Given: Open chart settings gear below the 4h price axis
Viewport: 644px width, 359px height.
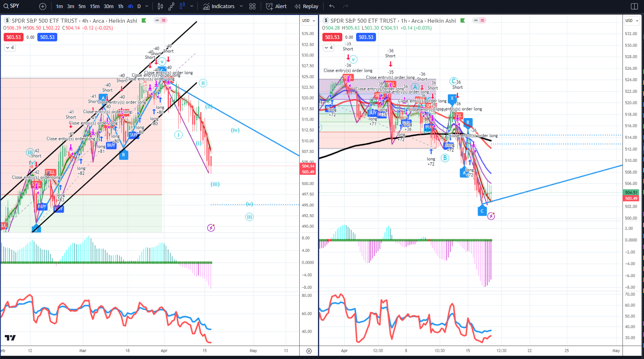Looking at the screenshot, I should [x=309, y=351].
